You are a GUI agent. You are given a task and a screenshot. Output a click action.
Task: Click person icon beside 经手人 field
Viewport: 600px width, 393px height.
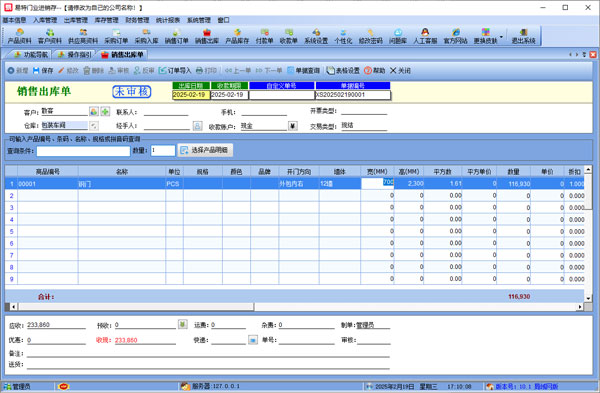click(x=197, y=126)
